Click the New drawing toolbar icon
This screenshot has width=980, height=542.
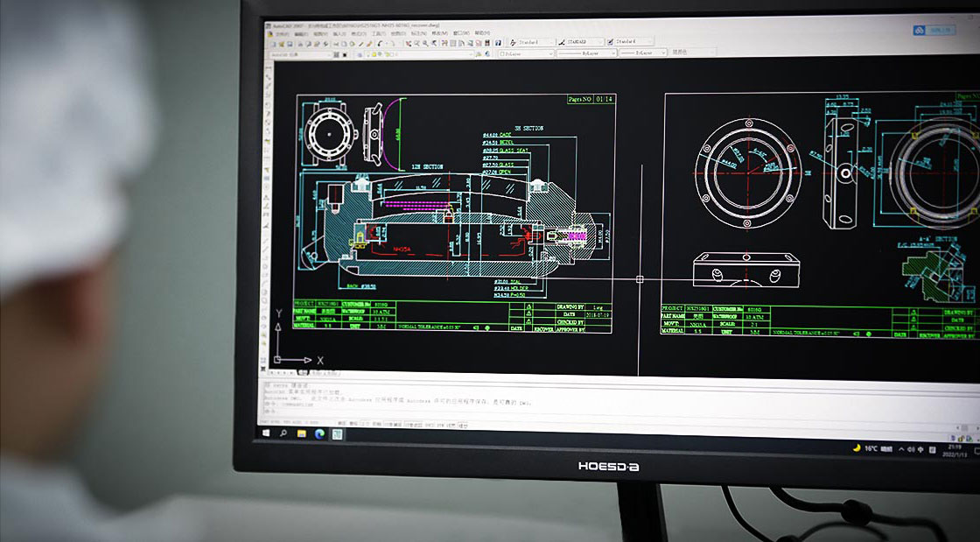(x=273, y=45)
